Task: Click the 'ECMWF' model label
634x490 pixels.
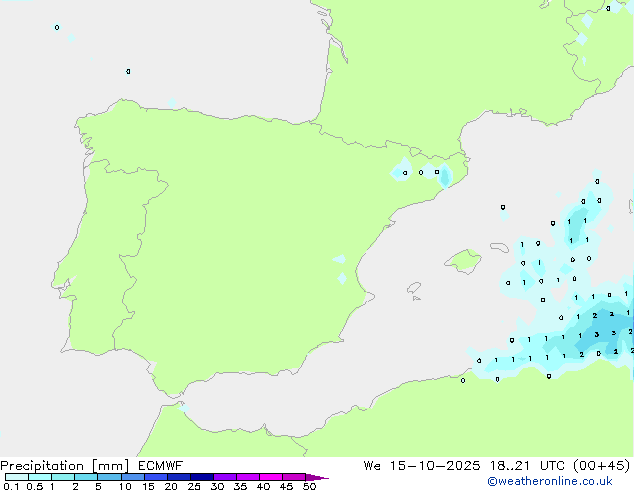Action: (x=161, y=466)
